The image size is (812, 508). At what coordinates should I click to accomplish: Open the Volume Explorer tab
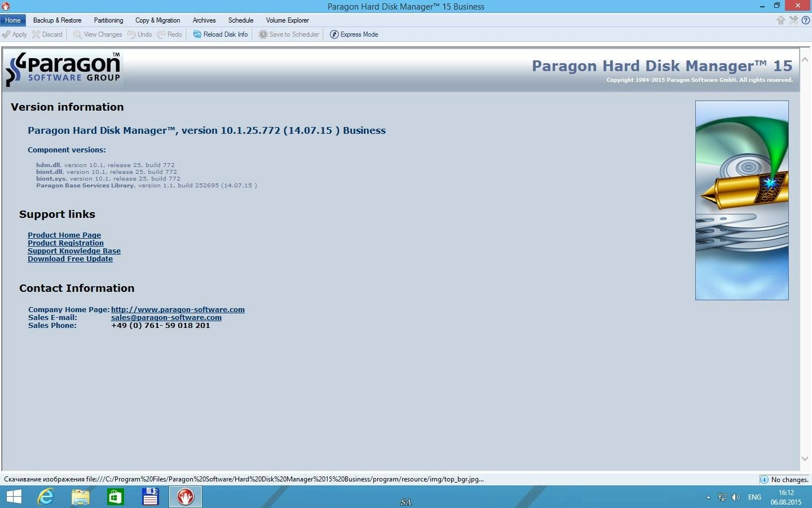[x=288, y=20]
